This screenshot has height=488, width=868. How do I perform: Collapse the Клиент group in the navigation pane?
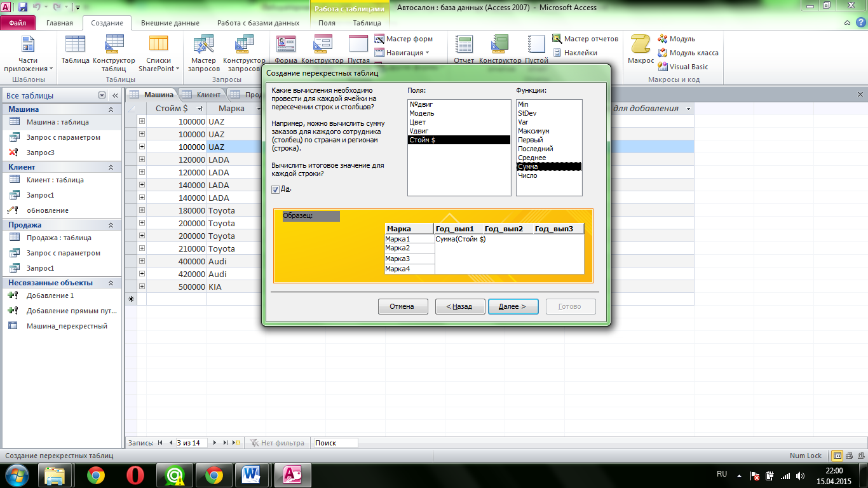click(111, 167)
